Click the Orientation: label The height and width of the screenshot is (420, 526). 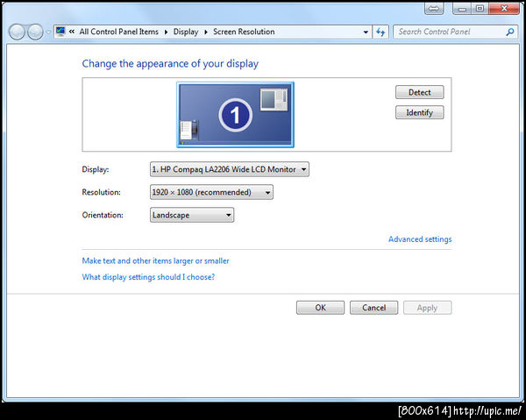103,215
